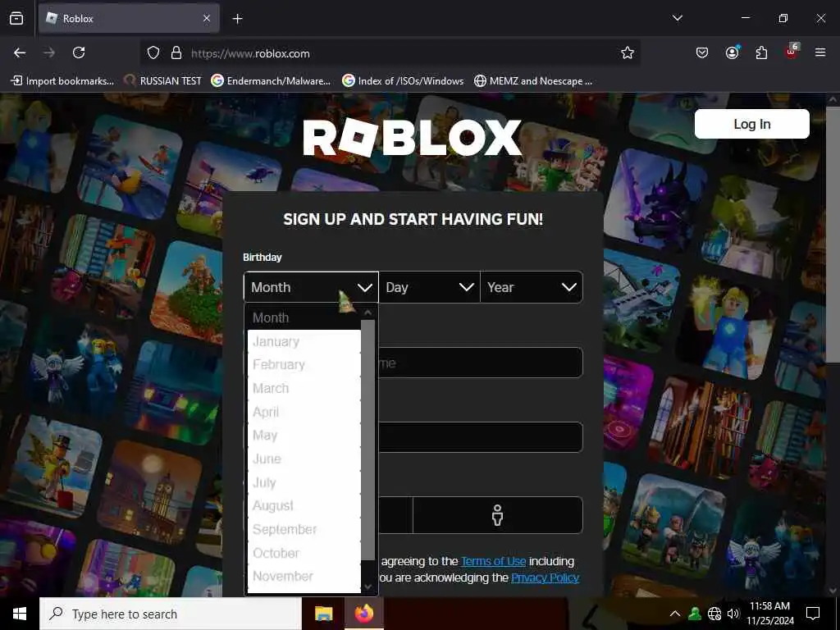The image size is (840, 630).
Task: Open the Pocket save icon
Action: point(702,52)
